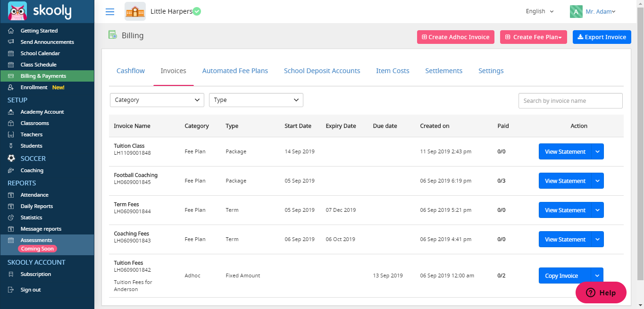Open the Send Announcements sidebar link
The height and width of the screenshot is (309, 644).
(47, 42)
